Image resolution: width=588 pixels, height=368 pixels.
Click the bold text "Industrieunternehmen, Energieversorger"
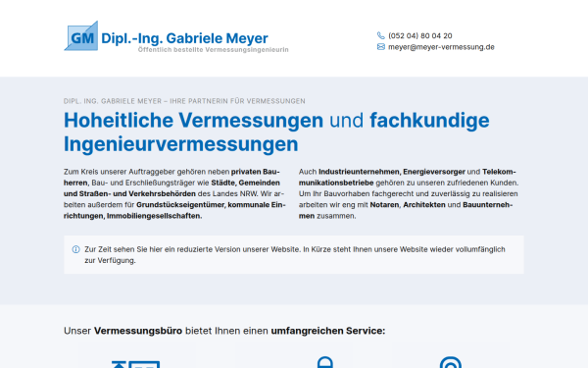pyautogui.click(x=392, y=172)
